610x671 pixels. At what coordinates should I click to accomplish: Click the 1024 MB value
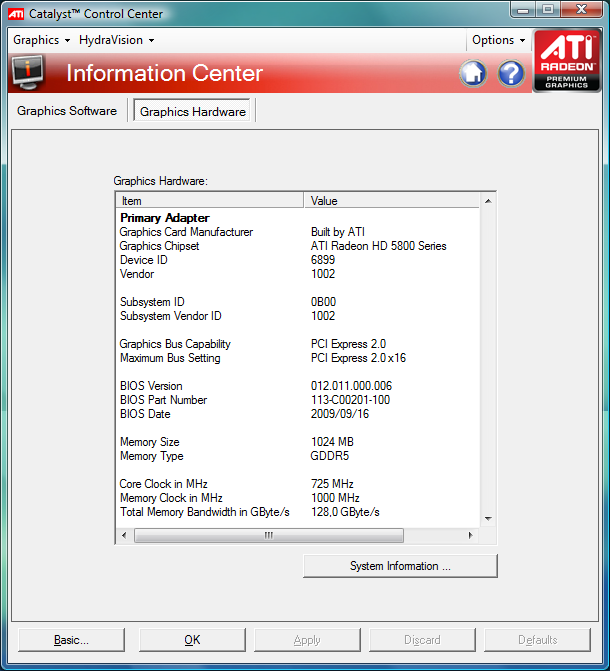click(332, 442)
